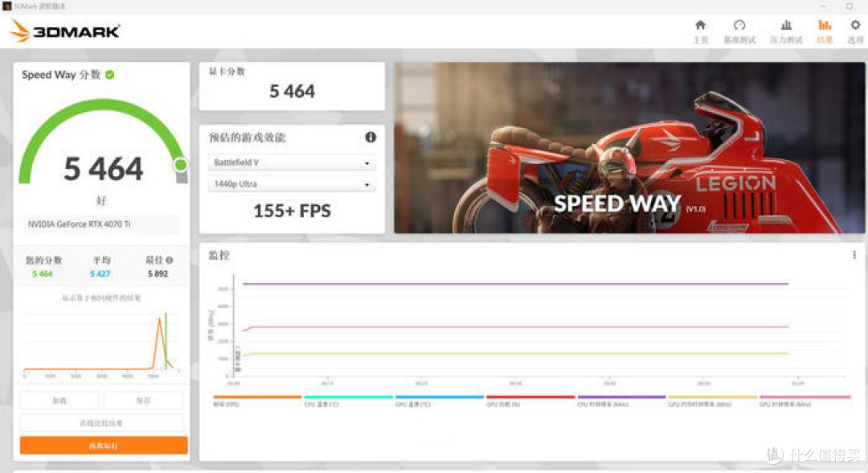
Task: Click the NVIDIA GeForce RTX 4070 Ti label
Action: coord(79,224)
